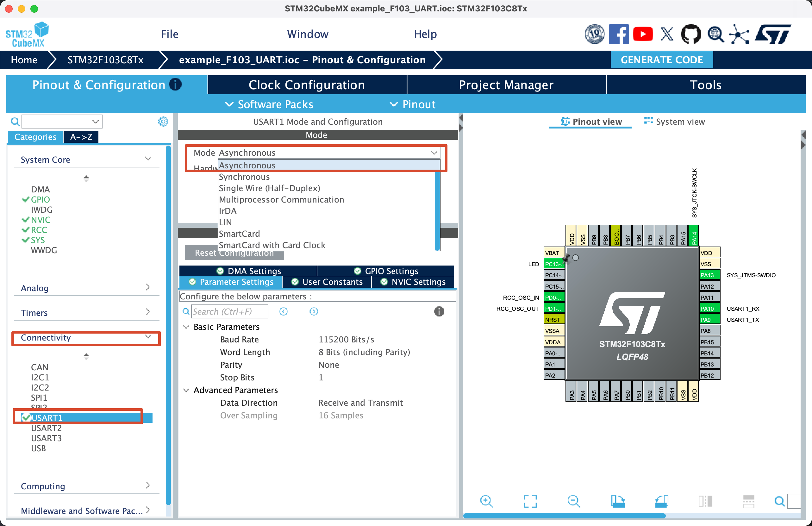812x526 pixels.
Task: Open the ST community network icon
Action: pyautogui.click(x=739, y=34)
